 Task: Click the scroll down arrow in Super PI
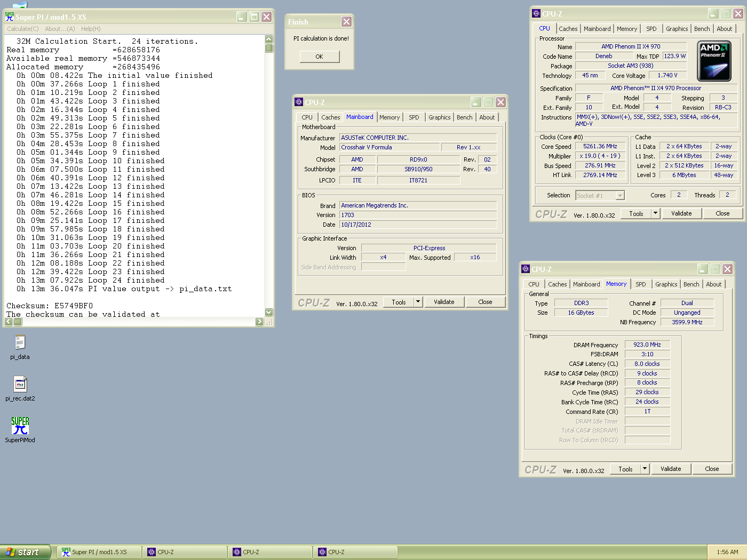(x=269, y=312)
